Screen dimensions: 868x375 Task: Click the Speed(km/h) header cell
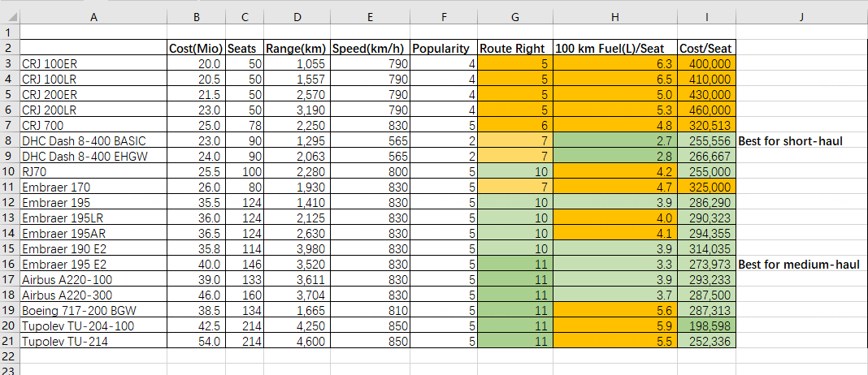click(x=371, y=48)
